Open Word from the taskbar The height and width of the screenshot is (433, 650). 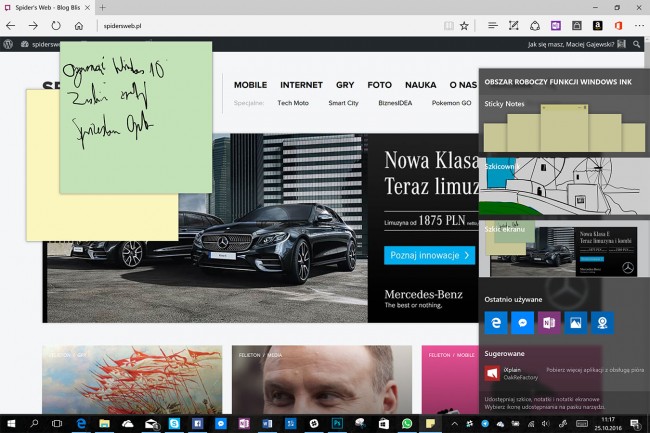point(267,423)
